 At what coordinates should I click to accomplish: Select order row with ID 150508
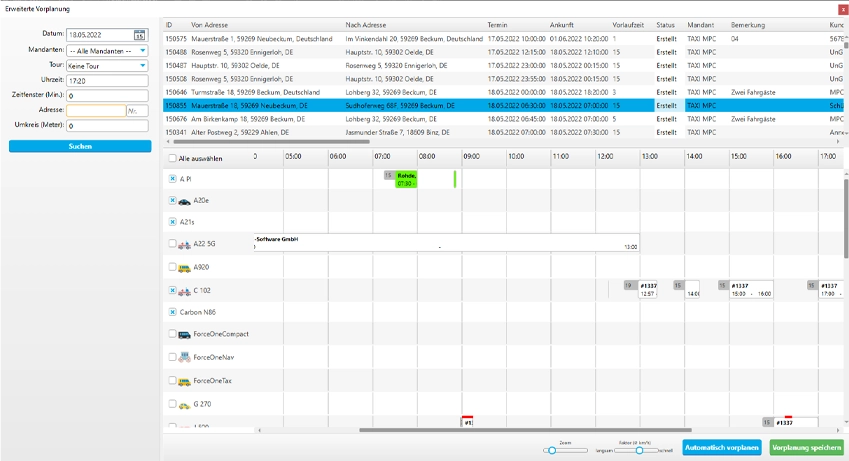503,79
